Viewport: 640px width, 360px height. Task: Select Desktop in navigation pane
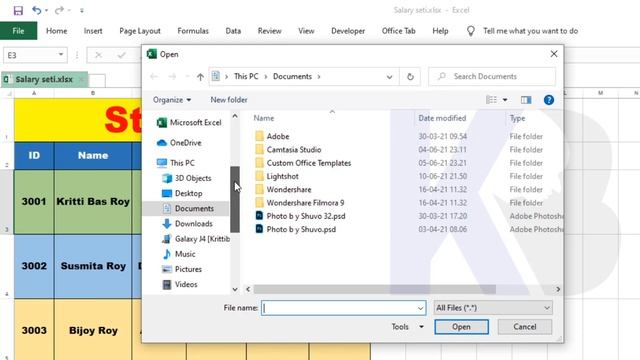tap(182, 193)
